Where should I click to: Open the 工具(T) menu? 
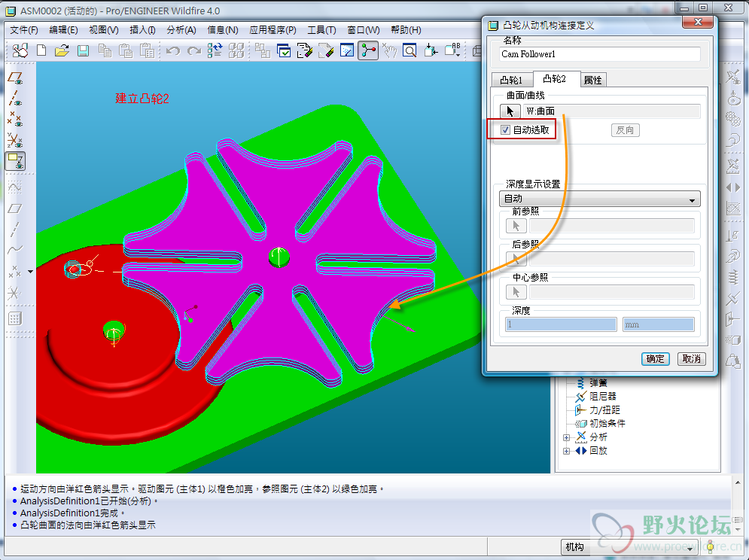click(x=321, y=30)
